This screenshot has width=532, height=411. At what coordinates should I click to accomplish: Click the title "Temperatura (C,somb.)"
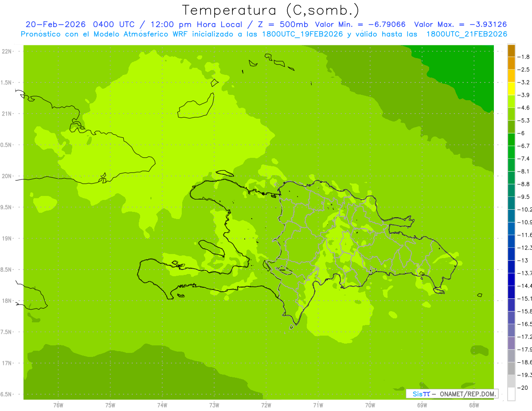click(x=271, y=10)
